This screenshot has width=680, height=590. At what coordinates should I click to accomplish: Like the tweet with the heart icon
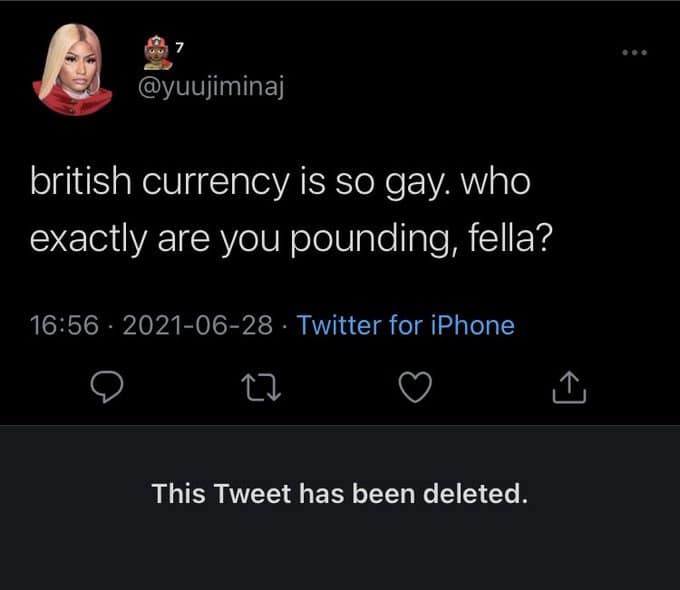click(415, 388)
